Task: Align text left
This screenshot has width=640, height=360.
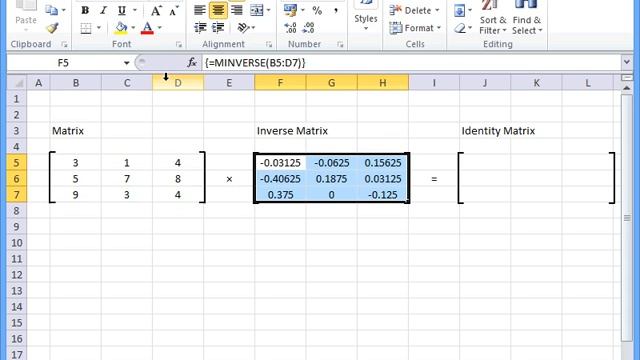Action: point(200,10)
